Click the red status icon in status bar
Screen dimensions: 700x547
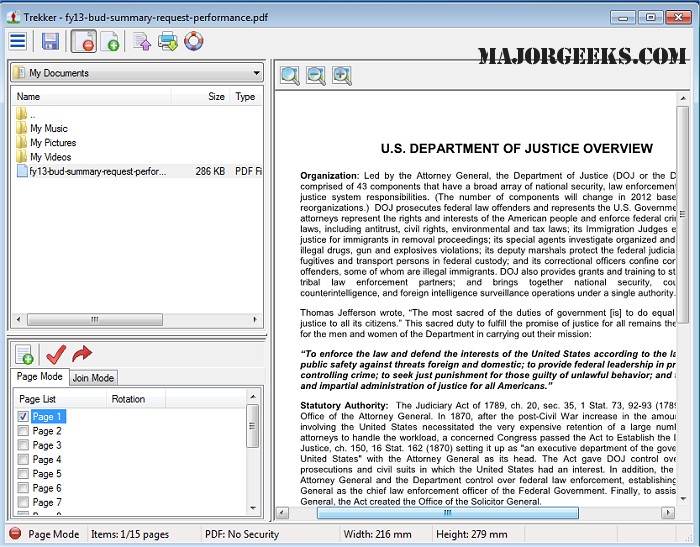point(15,534)
